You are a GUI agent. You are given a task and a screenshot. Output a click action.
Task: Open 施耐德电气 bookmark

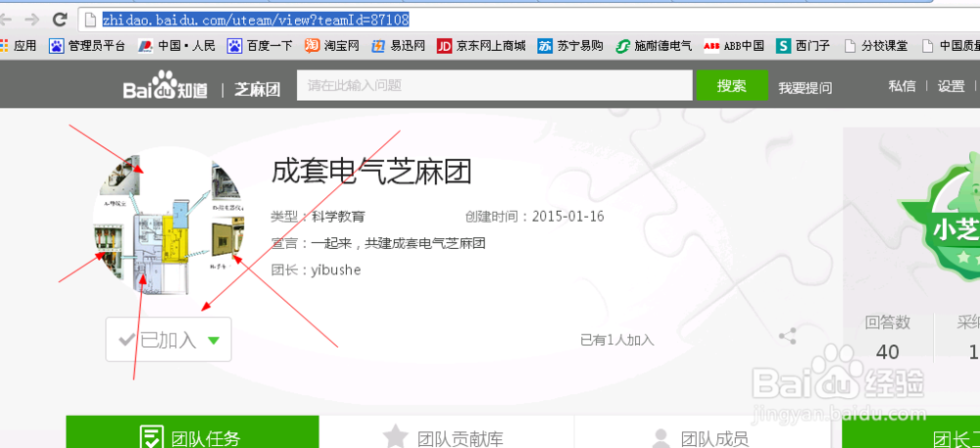point(654,46)
